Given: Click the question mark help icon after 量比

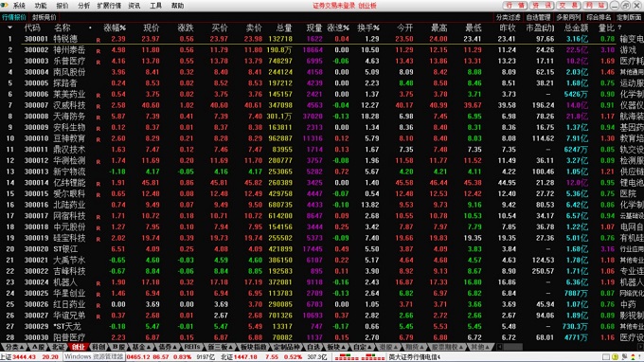Looking at the screenshot, I should [619, 27].
